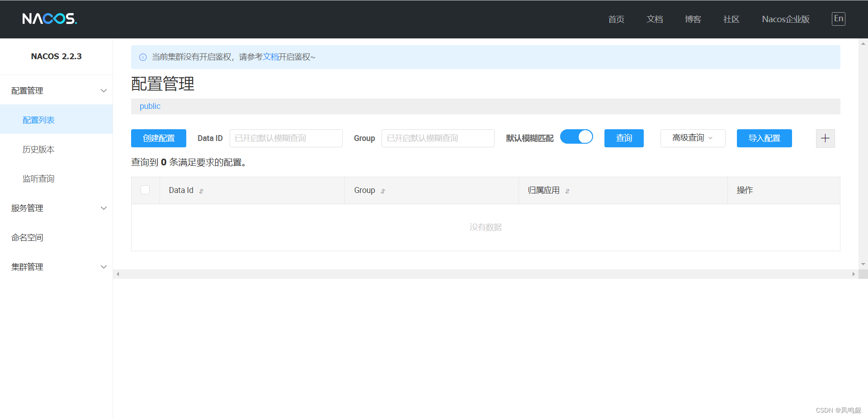
Task: Open Nacos企业版 in top nav
Action: (786, 19)
